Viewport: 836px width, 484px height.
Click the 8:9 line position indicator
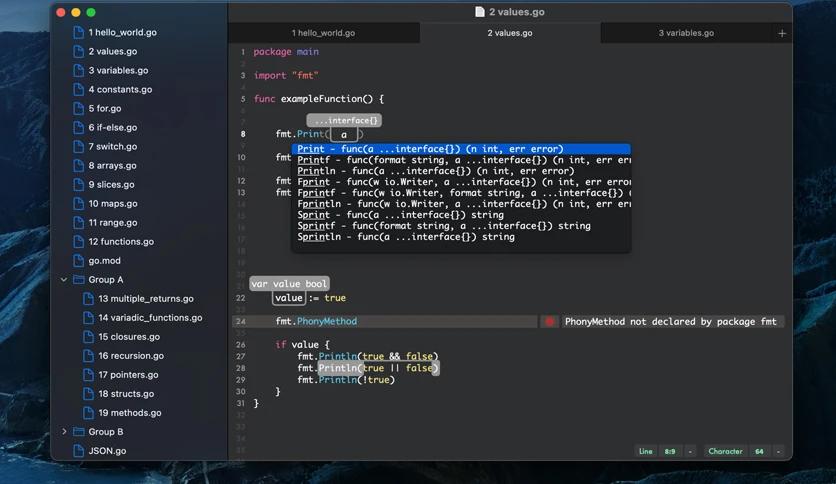pyautogui.click(x=670, y=451)
